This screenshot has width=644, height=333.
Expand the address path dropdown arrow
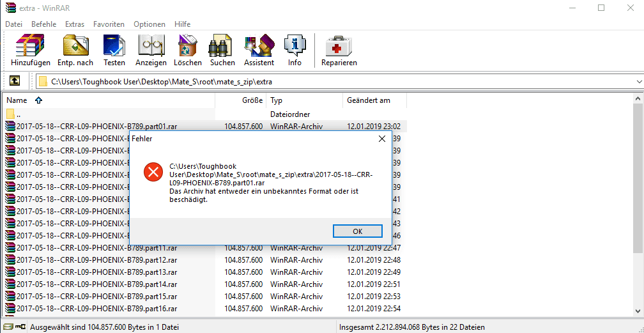coord(638,82)
